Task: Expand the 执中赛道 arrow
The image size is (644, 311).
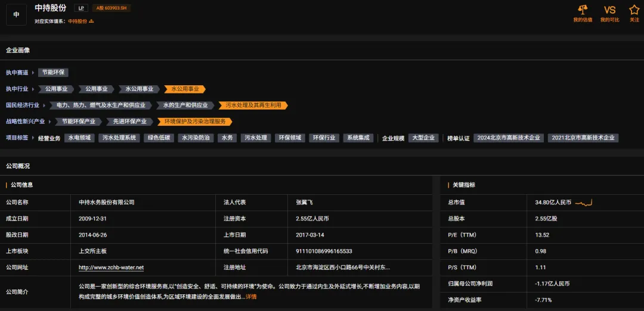Action: [x=33, y=73]
